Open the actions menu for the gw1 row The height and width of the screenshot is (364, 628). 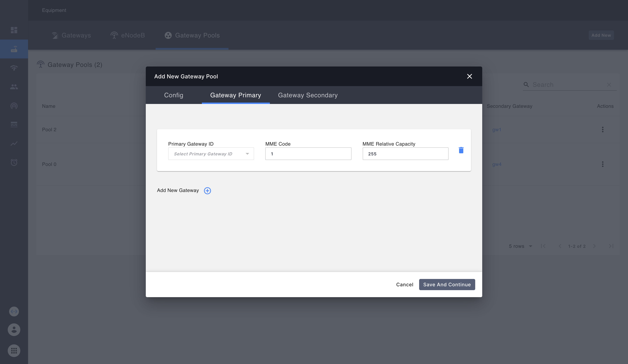603,129
